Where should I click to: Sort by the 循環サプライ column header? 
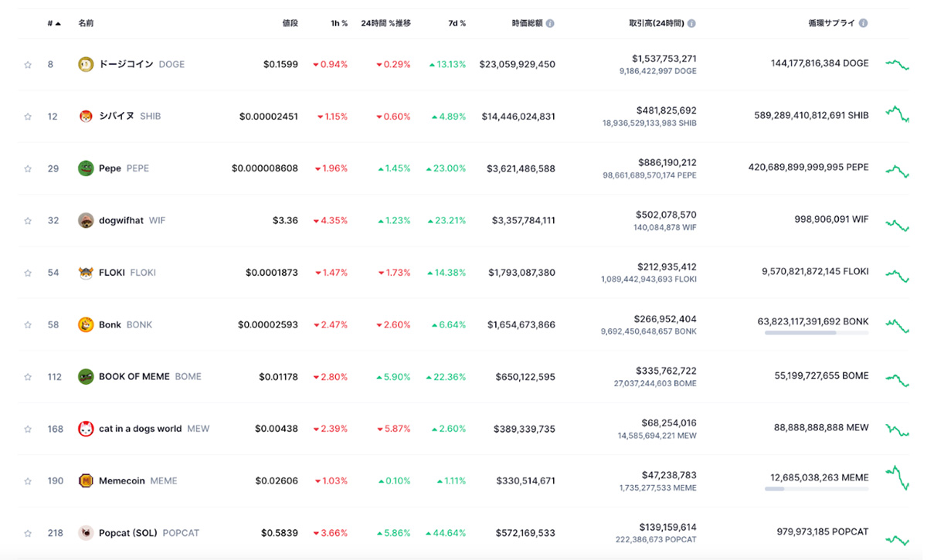coord(831,23)
